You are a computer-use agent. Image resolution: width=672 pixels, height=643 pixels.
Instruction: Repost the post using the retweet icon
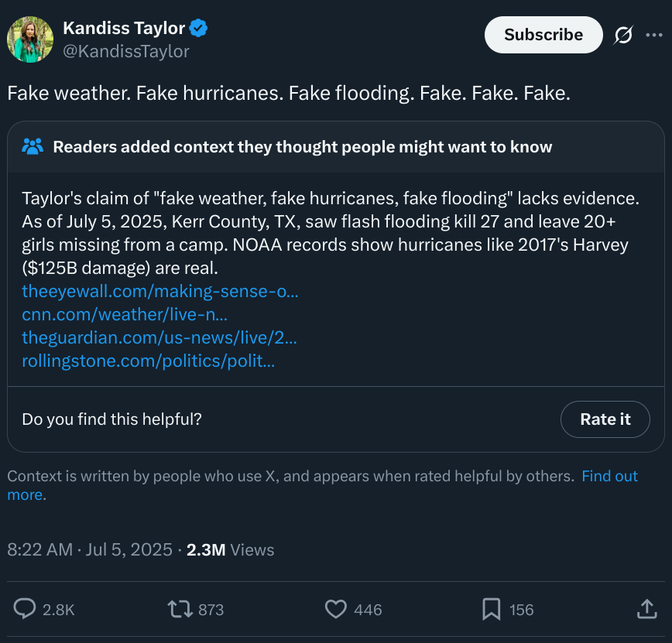(180, 609)
